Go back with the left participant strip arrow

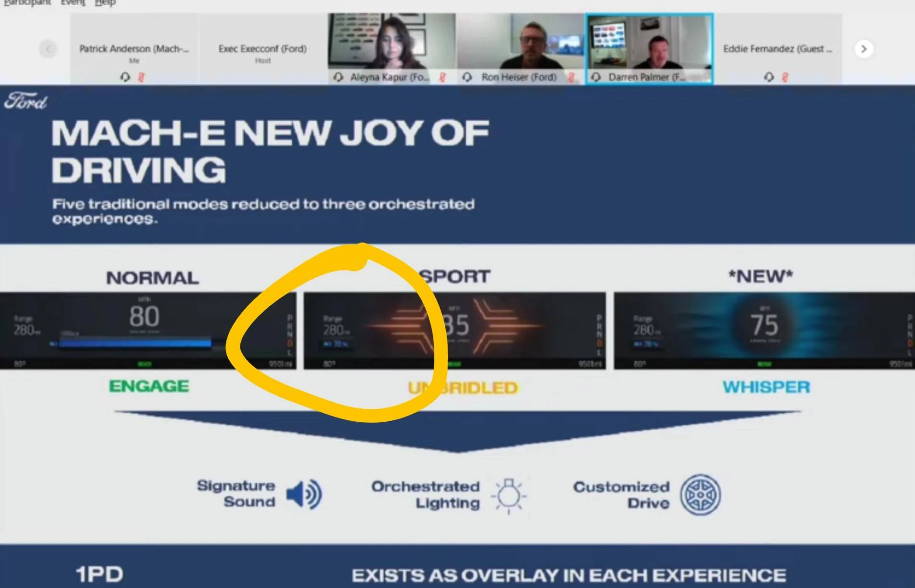pos(48,49)
